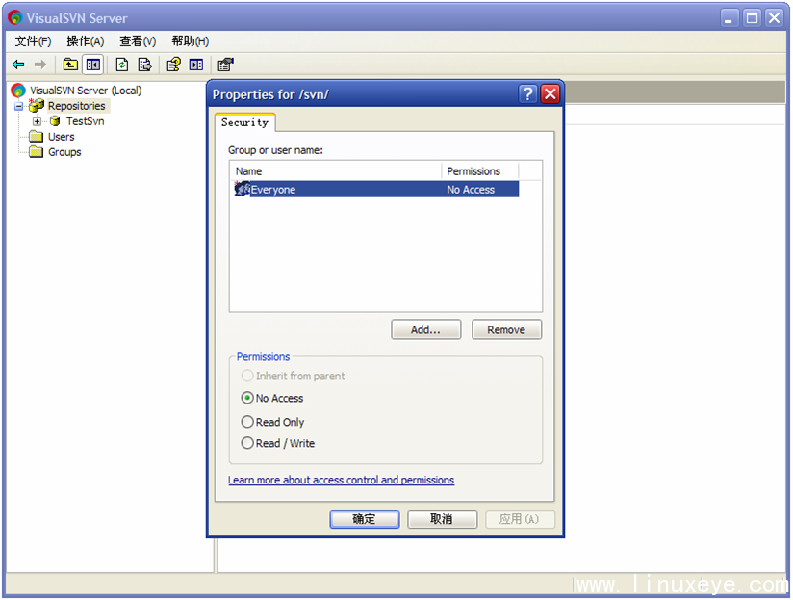Open the 查看(V) menu
Viewport: 793px width, 600px height.
138,41
